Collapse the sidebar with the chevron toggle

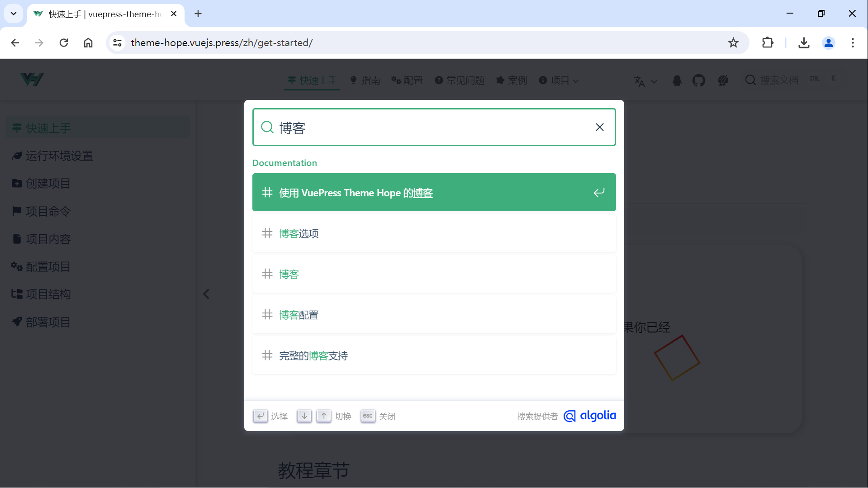206,294
